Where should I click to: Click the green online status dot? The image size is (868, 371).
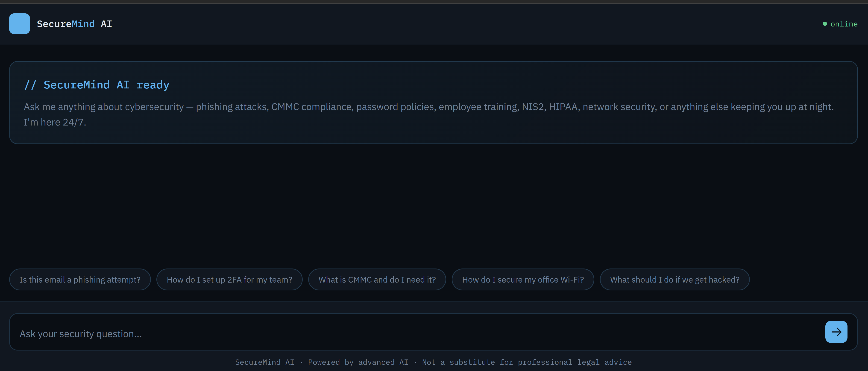coord(825,23)
